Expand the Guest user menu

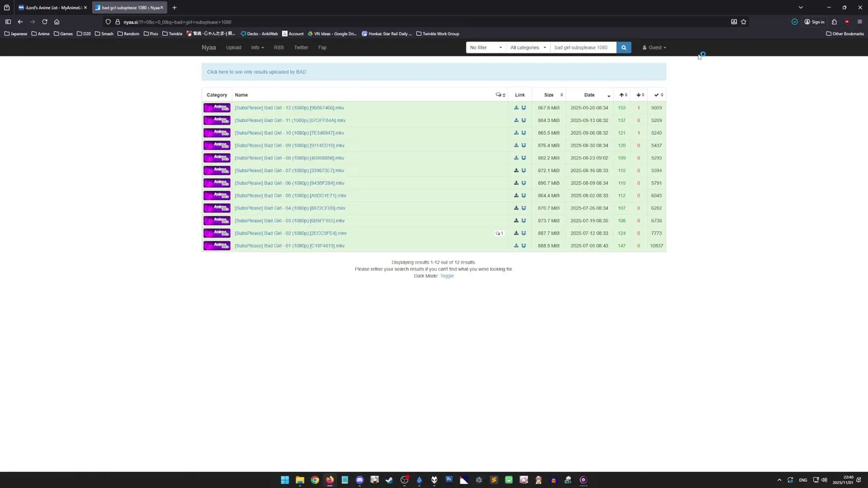tap(654, 47)
